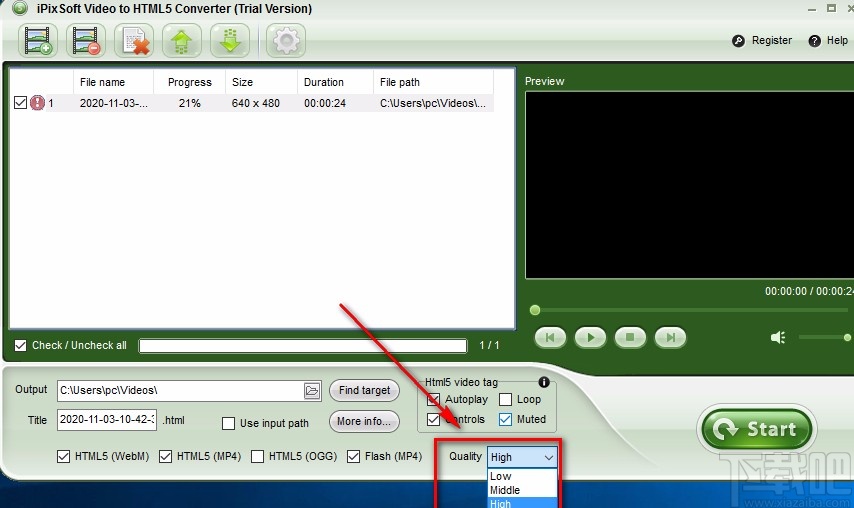Image resolution: width=854 pixels, height=508 pixels.
Task: Click the Remove video file toolbar icon
Action: pos(86,41)
